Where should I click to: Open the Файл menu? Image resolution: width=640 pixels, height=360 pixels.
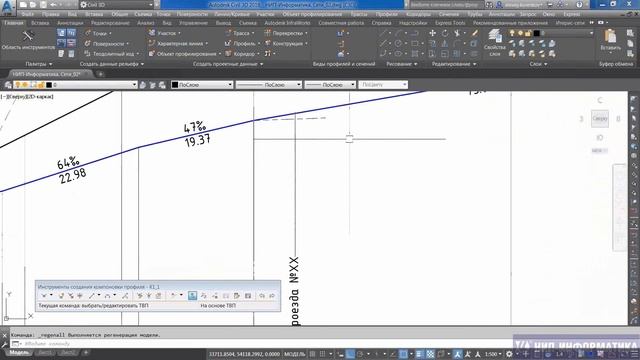pos(28,14)
